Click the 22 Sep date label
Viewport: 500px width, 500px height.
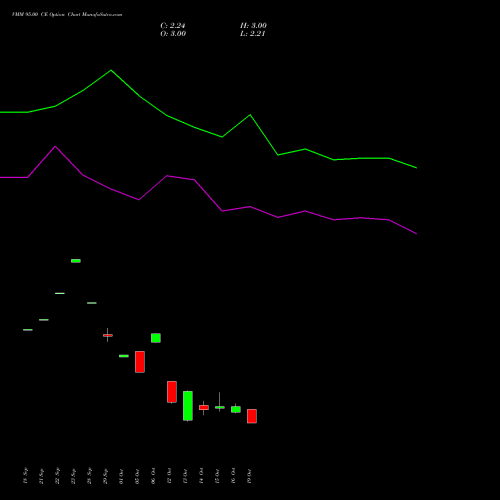pos(57,476)
